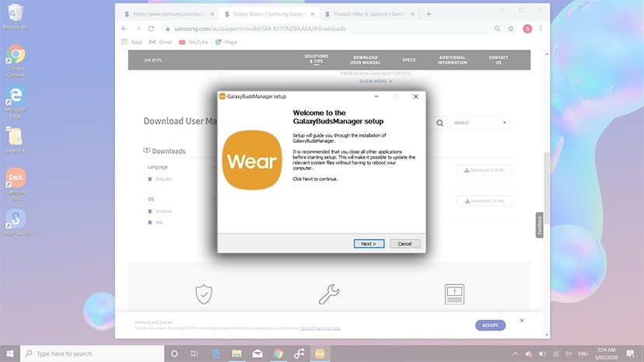The width and height of the screenshot is (644, 362).
Task: Click the second Downloads button
Action: coord(485,201)
